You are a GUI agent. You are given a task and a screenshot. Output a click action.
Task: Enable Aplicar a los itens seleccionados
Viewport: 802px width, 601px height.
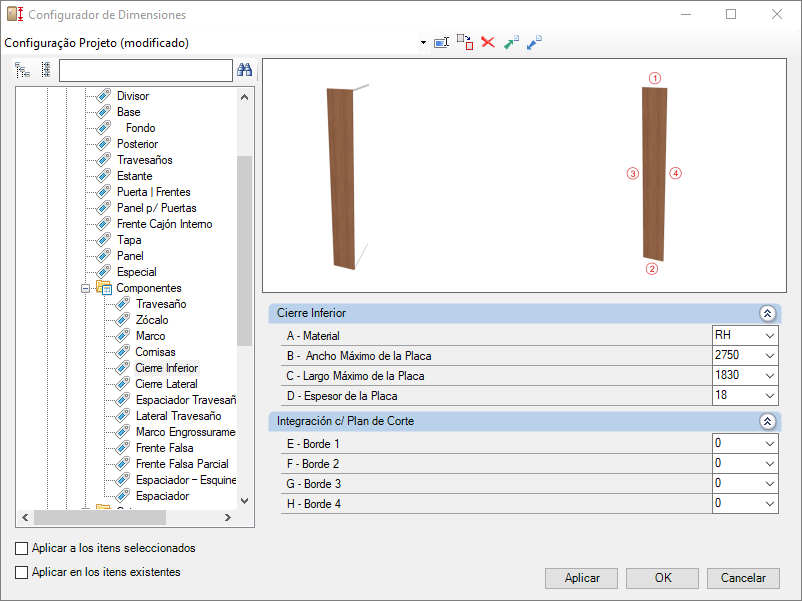22,549
